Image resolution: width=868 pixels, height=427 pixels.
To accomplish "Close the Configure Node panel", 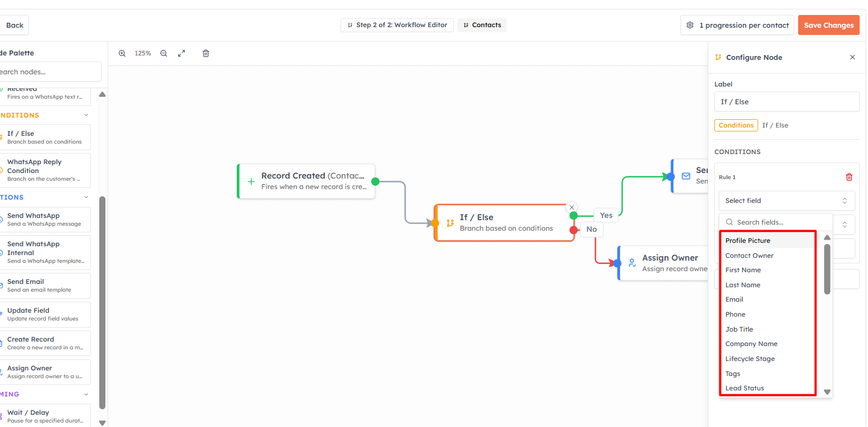I will coord(852,57).
